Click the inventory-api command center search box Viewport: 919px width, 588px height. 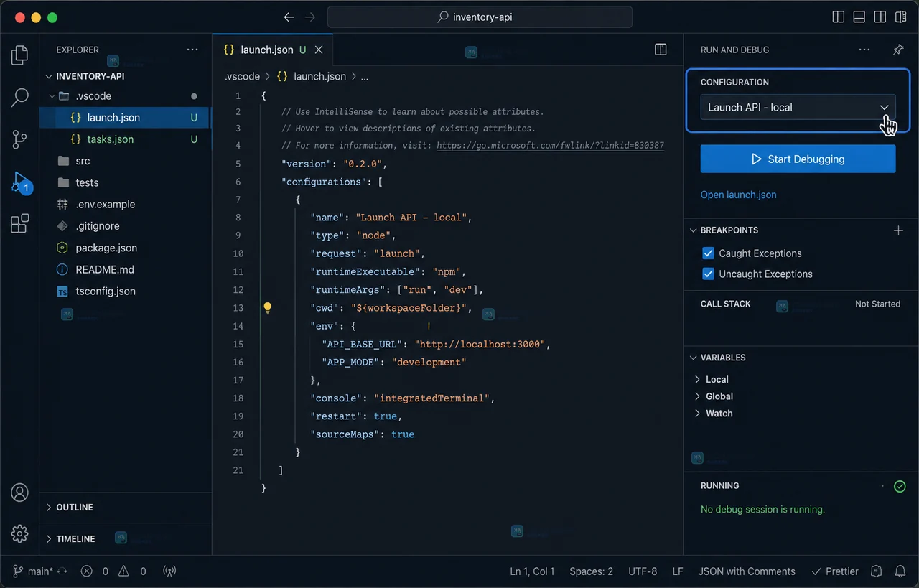(480, 17)
